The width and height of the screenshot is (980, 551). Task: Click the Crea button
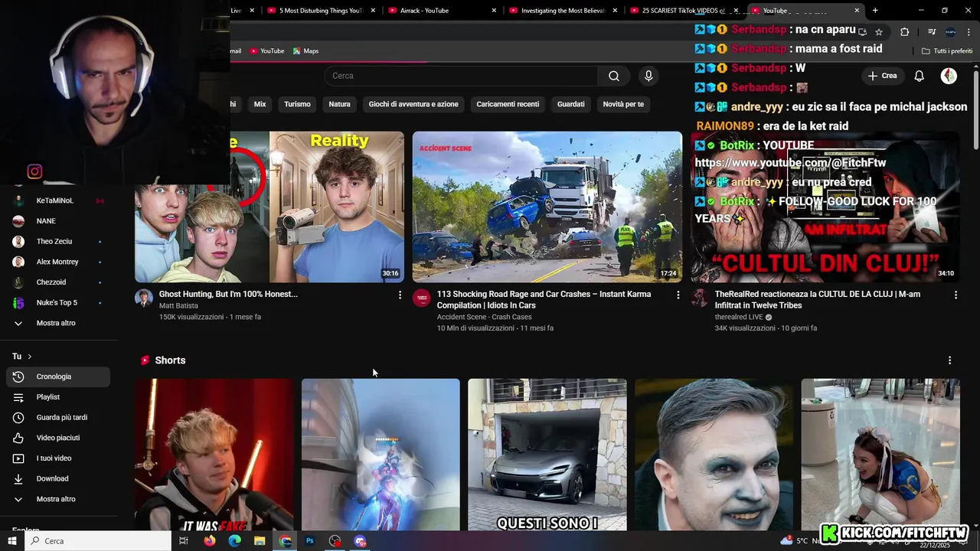882,76
